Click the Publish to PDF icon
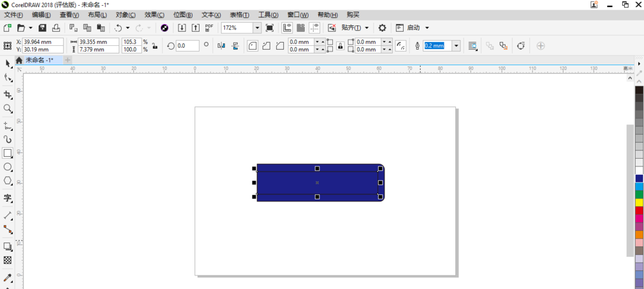 [209, 28]
